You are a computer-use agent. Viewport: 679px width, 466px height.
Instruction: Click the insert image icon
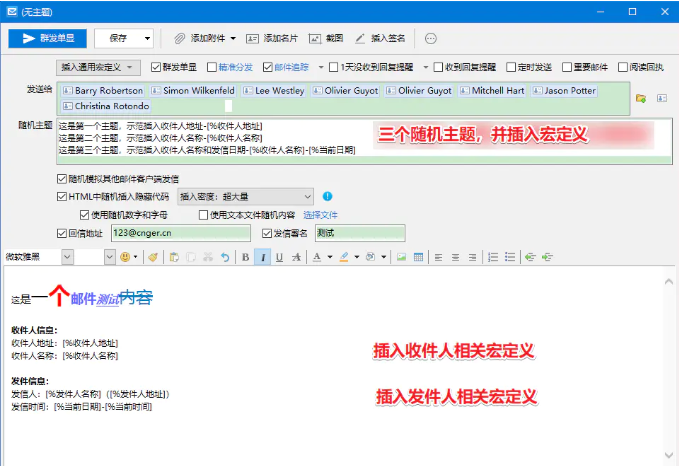[x=401, y=257]
